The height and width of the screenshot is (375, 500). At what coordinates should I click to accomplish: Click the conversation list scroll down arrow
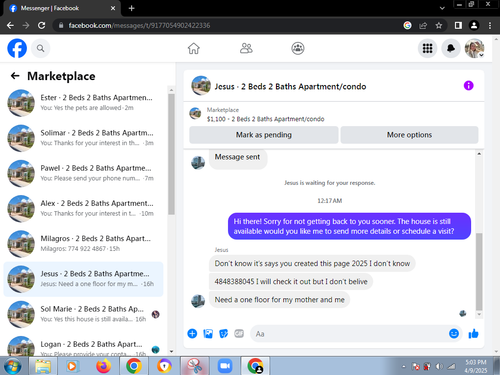click(171, 351)
